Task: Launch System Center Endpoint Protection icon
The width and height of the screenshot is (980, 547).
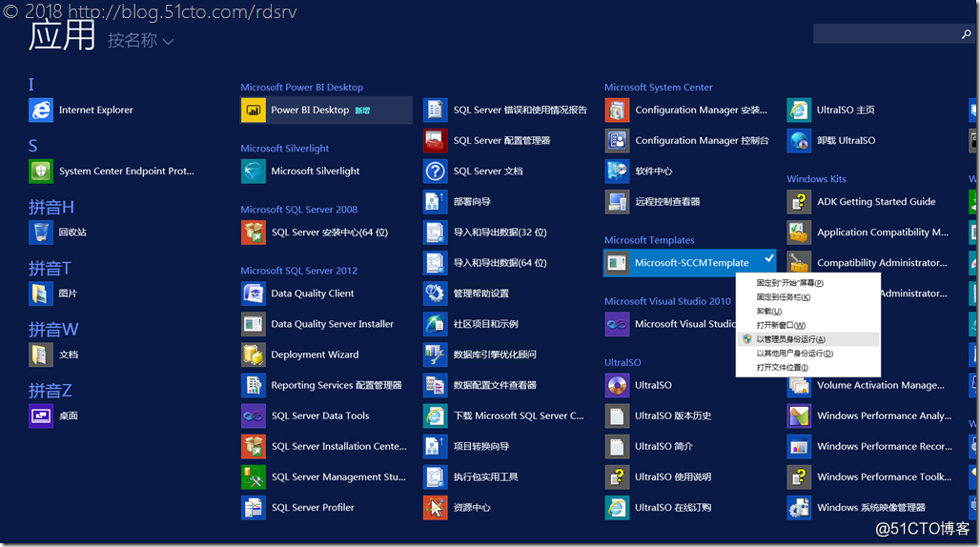Action: tap(41, 172)
